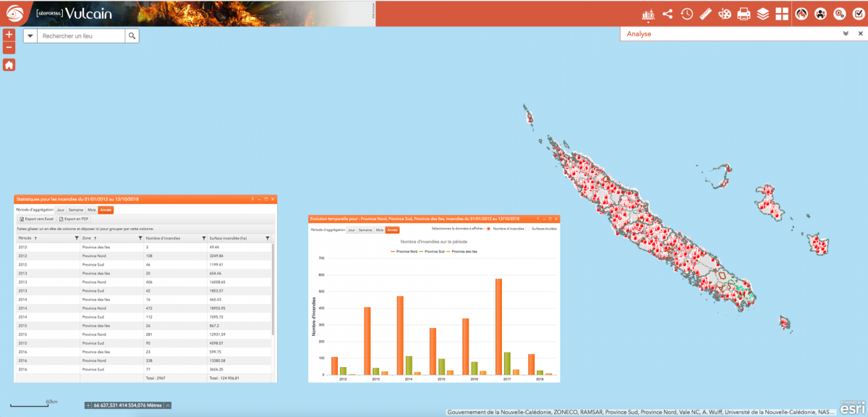Click the home extent button

[9, 64]
